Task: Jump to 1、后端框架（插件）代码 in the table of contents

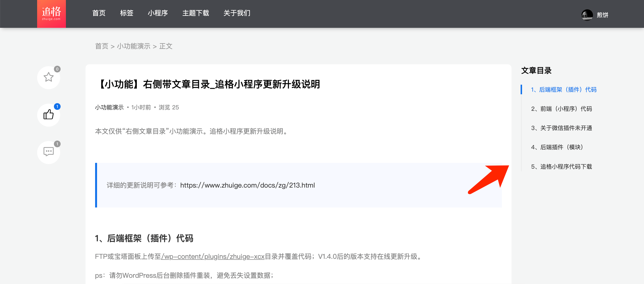Action: (x=564, y=89)
